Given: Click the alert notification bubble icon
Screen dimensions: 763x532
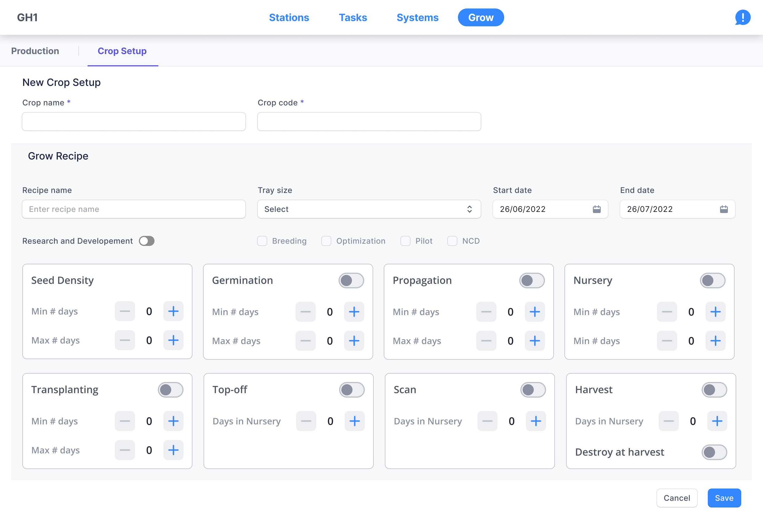Looking at the screenshot, I should tap(742, 17).
